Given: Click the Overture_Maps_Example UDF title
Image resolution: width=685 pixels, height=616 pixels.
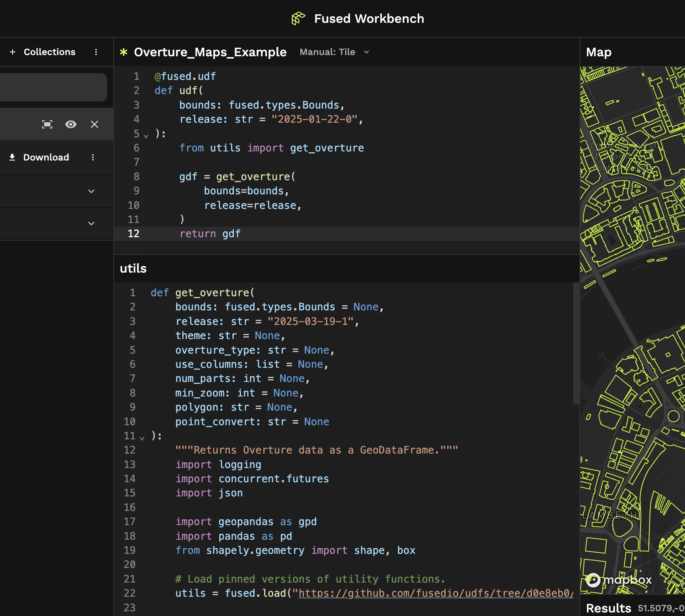Looking at the screenshot, I should (x=210, y=52).
